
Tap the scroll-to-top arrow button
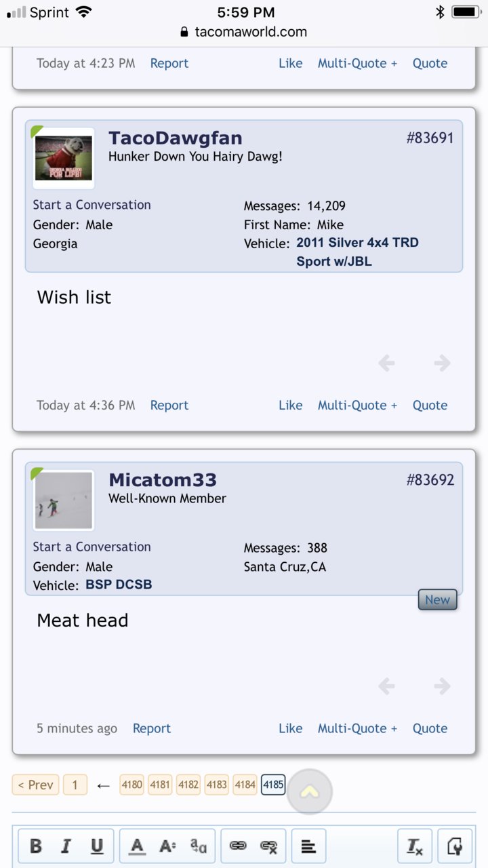(x=310, y=791)
